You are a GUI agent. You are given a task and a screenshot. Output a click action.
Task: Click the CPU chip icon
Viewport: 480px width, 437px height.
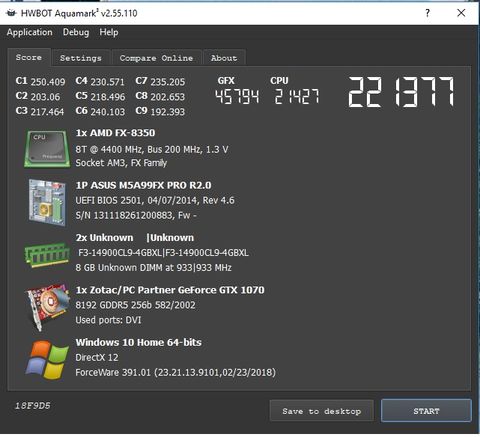coord(47,149)
